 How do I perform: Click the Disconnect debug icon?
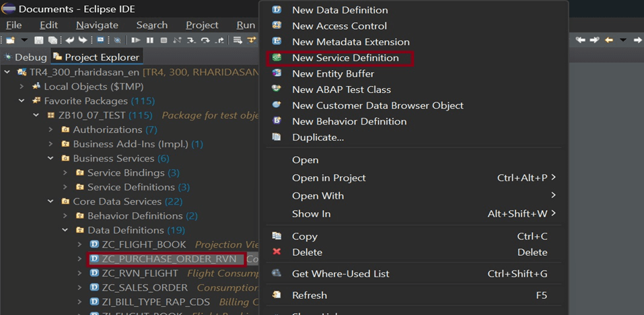(x=178, y=40)
